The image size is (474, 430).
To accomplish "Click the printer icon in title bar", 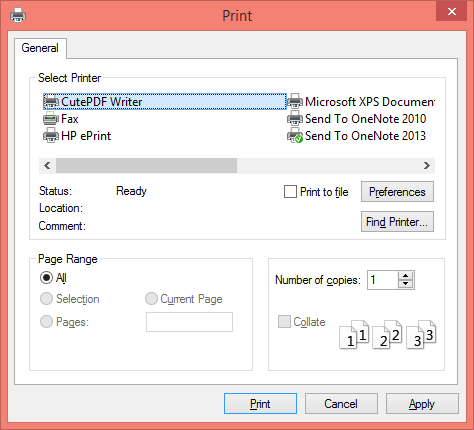I will (x=18, y=15).
